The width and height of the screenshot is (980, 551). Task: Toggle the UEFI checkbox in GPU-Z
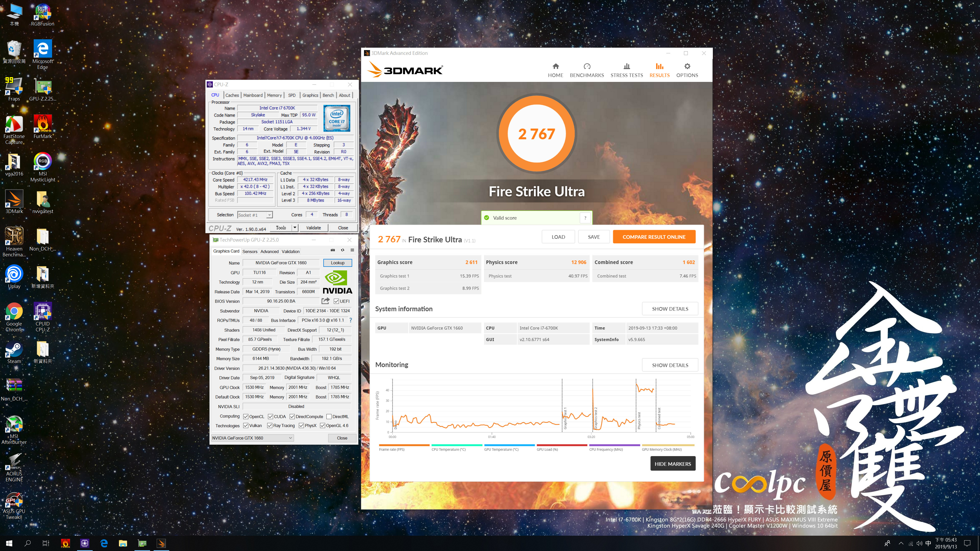point(336,301)
